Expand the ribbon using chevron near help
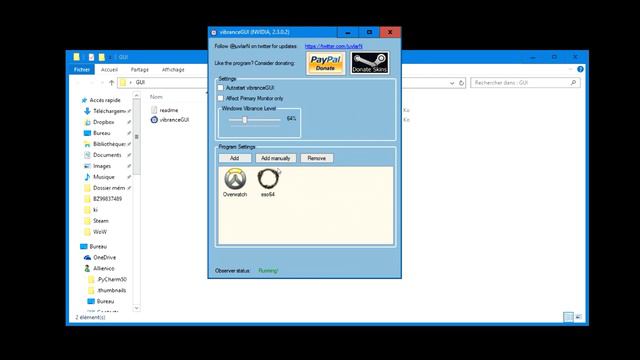This screenshot has width=640, height=360. click(x=571, y=70)
